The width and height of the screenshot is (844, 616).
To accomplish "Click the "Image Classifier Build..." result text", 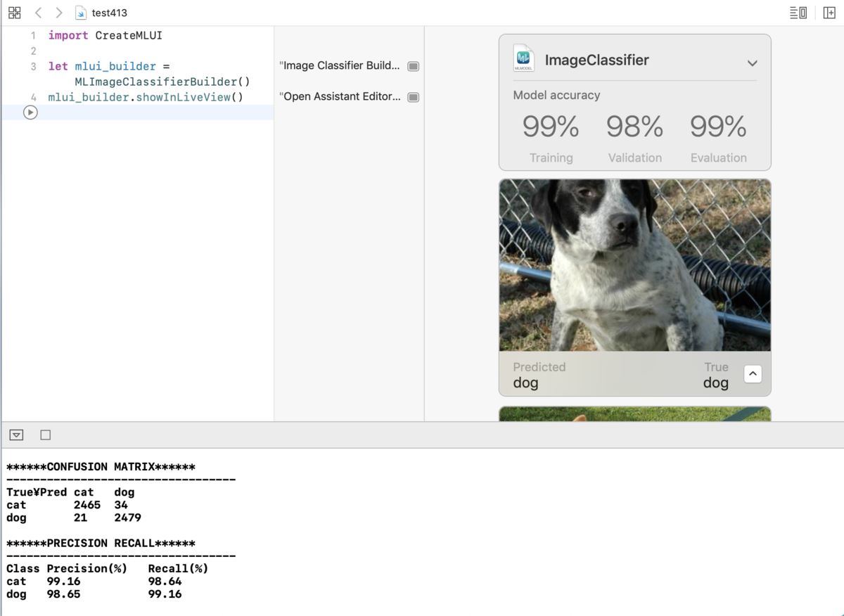I will (x=340, y=65).
